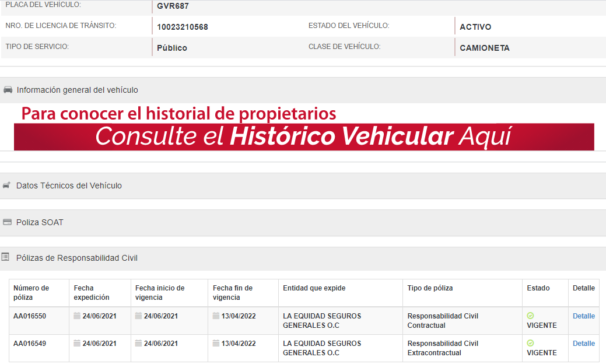Click the card icon beside Poliza SOAT

pos(7,222)
